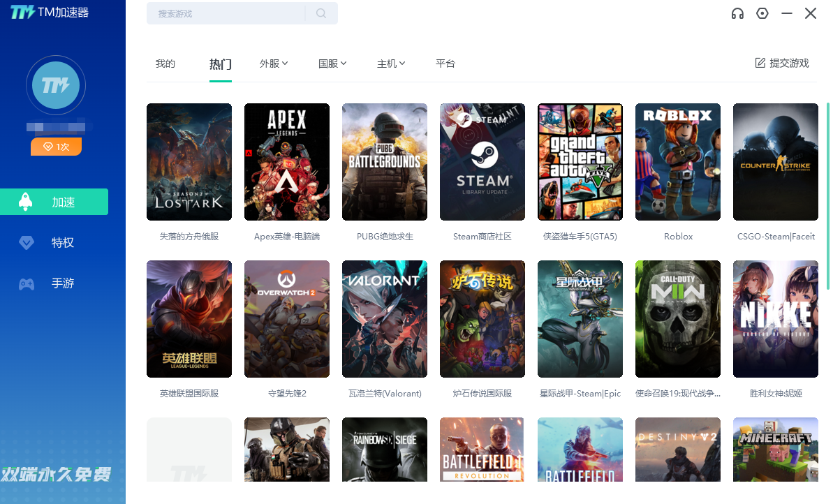Click the gamepad icon beside 手游
The width and height of the screenshot is (833, 504).
coord(27,283)
